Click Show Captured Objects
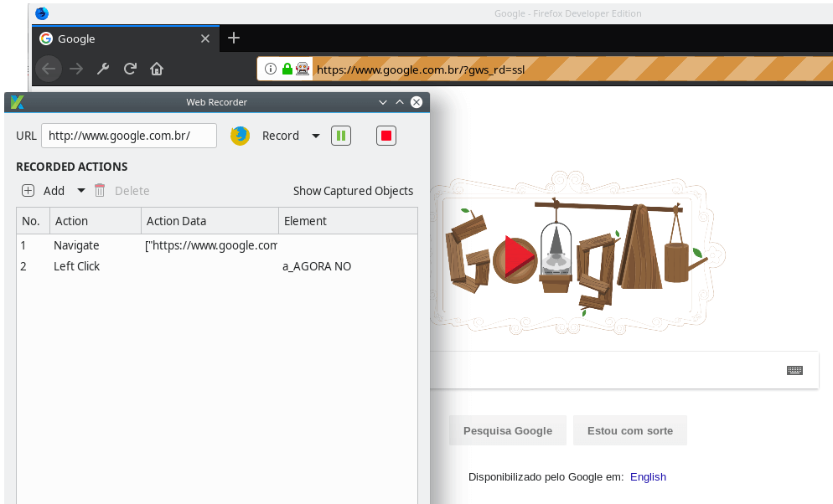Image resolution: width=833 pixels, height=504 pixels. coord(354,191)
